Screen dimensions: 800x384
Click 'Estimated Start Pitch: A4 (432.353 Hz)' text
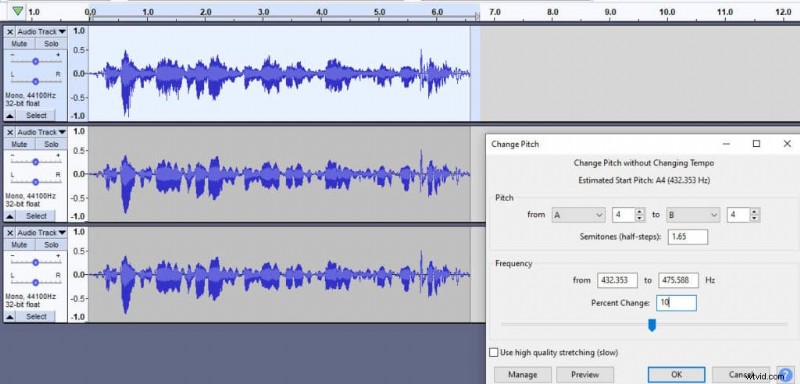644,181
